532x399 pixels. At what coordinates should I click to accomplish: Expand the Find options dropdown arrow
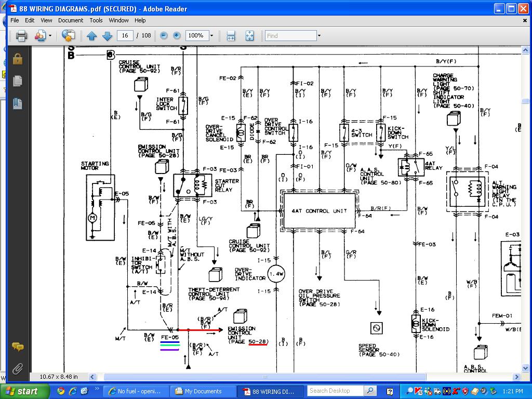coord(319,36)
